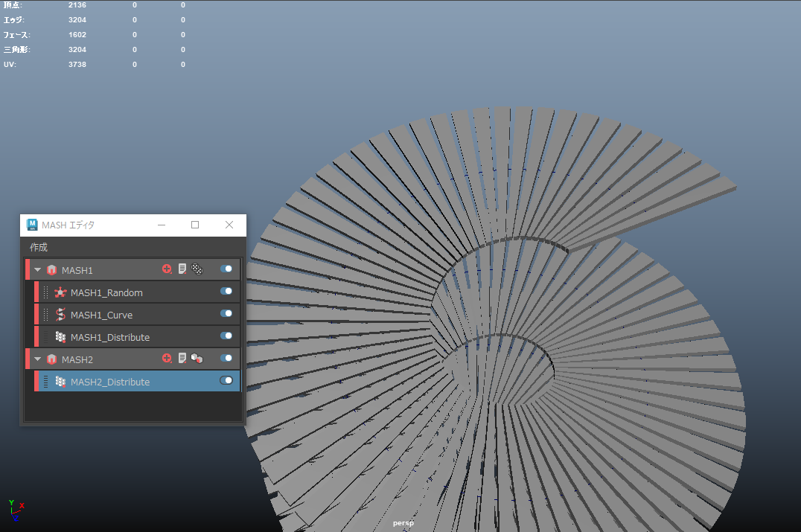Click the MASH1_Random node icon
The height and width of the screenshot is (532, 801).
tap(60, 292)
